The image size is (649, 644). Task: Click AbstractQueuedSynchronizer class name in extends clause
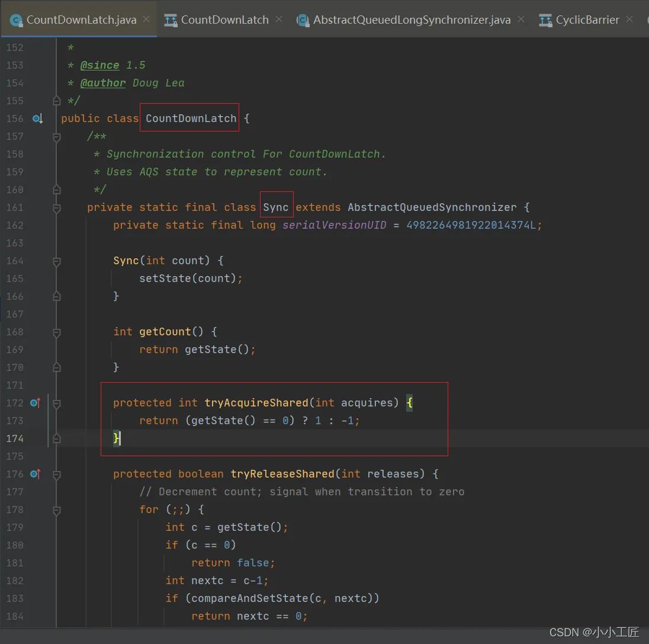click(x=432, y=207)
